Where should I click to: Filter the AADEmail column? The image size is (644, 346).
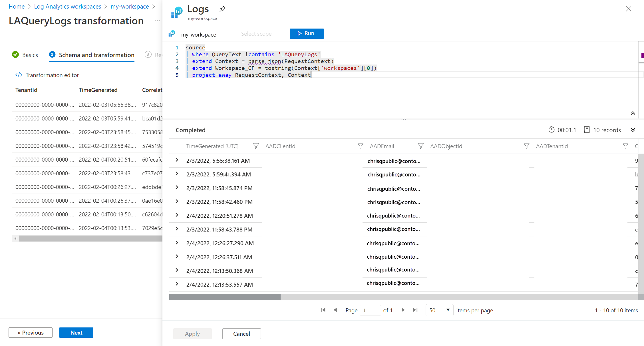coord(420,146)
